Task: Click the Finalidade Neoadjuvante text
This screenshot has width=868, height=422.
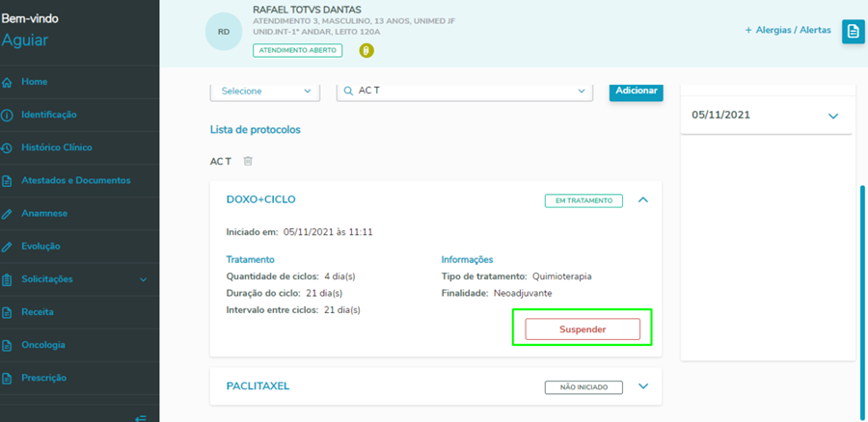Action: [497, 293]
